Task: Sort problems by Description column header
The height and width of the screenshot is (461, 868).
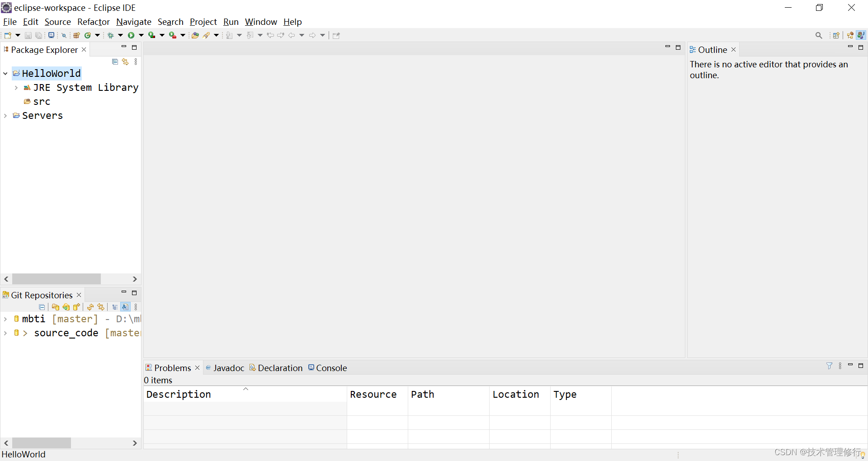Action: (x=245, y=394)
